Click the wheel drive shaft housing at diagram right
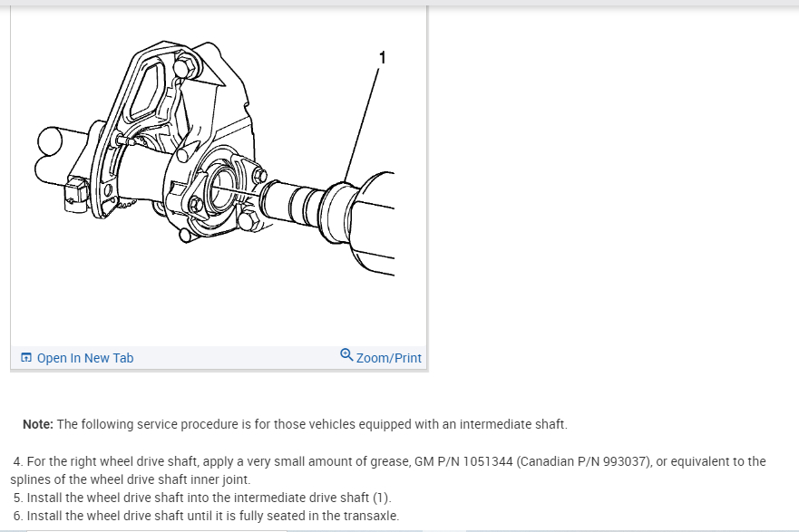This screenshot has width=799, height=532. 372,224
